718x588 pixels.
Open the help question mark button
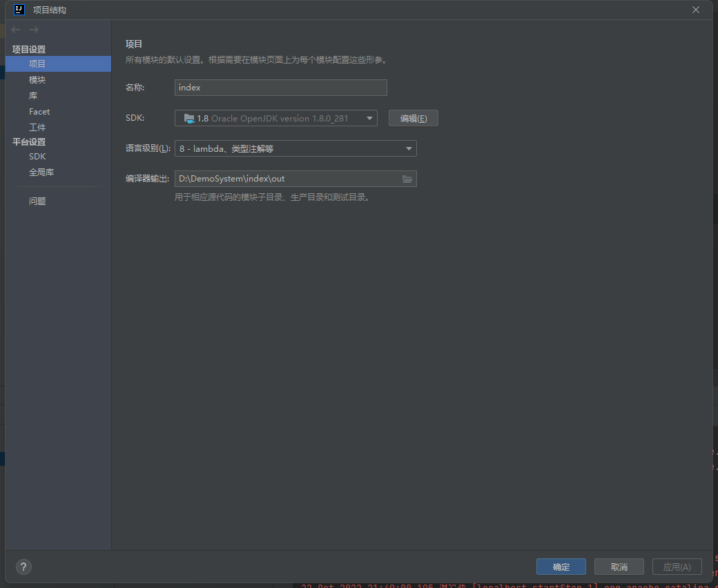(23, 567)
